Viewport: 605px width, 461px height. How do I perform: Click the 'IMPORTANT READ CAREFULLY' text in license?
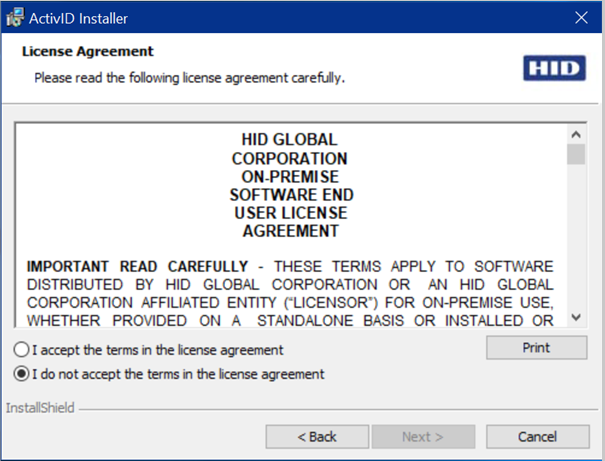pos(137,267)
